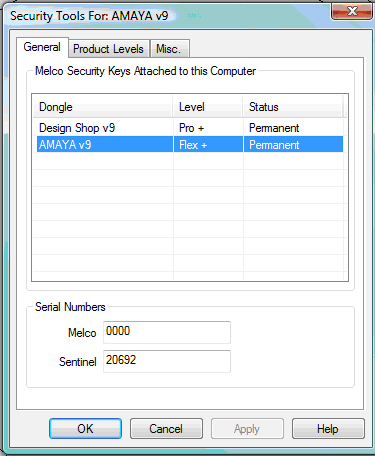Click the Level column header
The width and height of the screenshot is (375, 456).
pyautogui.click(x=208, y=107)
